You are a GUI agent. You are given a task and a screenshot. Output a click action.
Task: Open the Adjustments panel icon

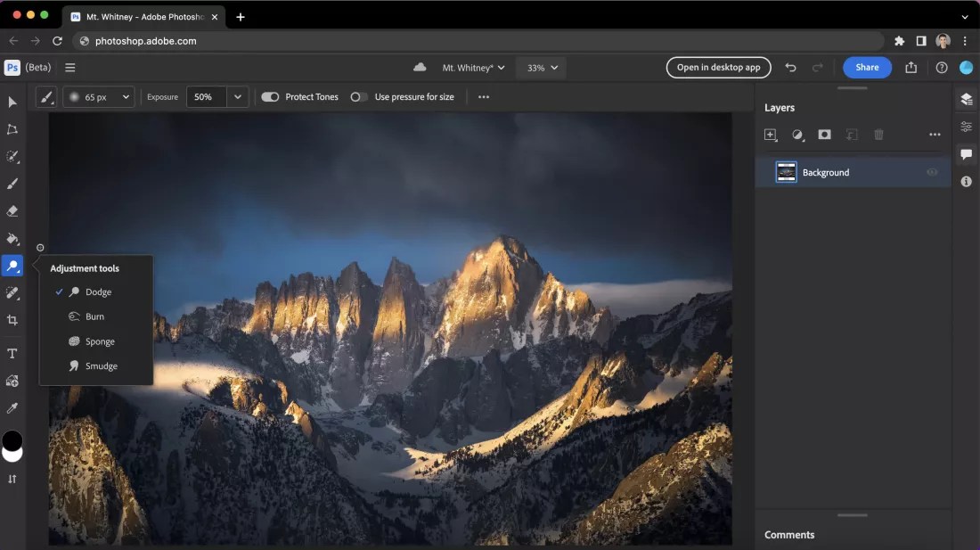pos(966,126)
